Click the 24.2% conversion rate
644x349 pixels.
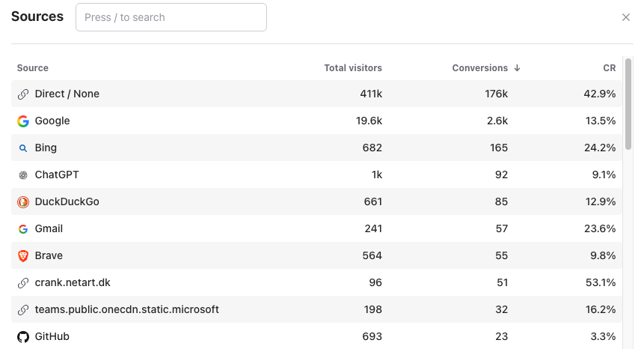pos(600,148)
